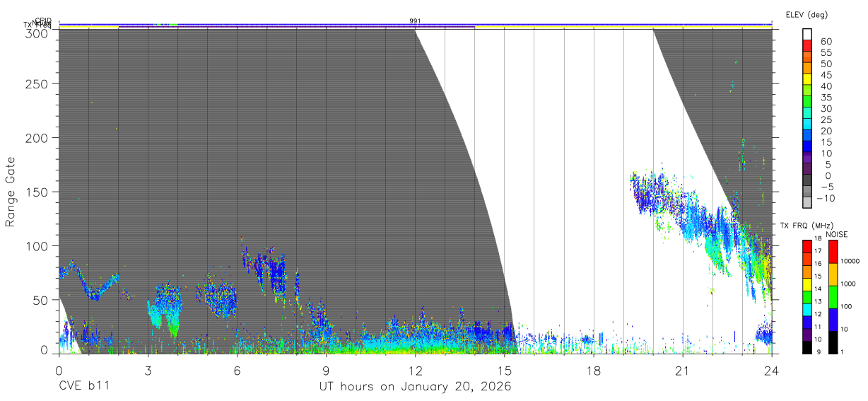This screenshot has height=401, width=868.
Task: Click the '14' label on TX FRQ scale
Action: (818, 289)
